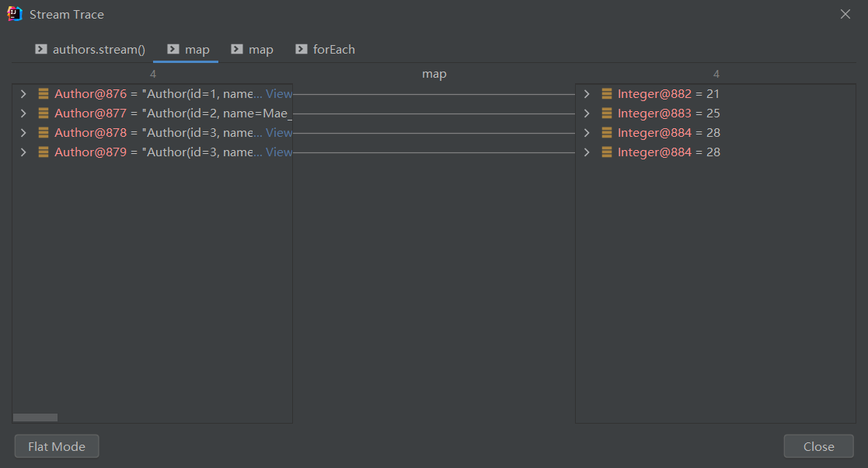Click the object icon beside Author@879
The width and height of the screenshot is (868, 468).
(44, 152)
